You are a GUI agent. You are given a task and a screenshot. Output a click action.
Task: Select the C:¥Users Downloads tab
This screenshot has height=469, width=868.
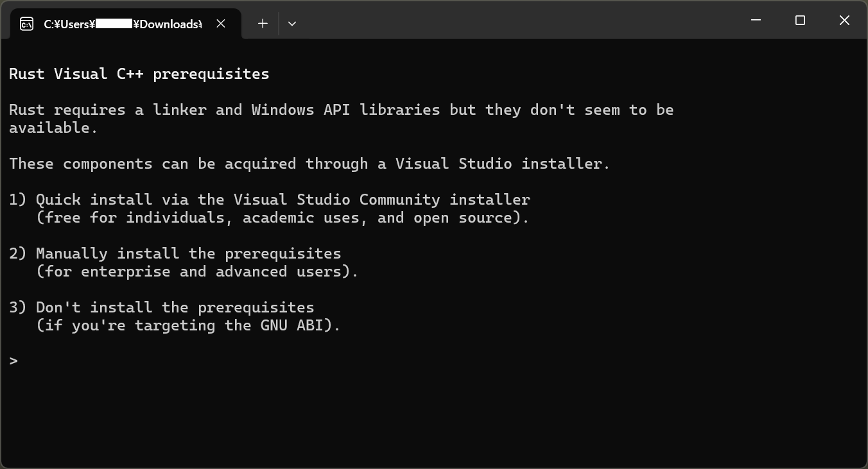[x=126, y=24]
